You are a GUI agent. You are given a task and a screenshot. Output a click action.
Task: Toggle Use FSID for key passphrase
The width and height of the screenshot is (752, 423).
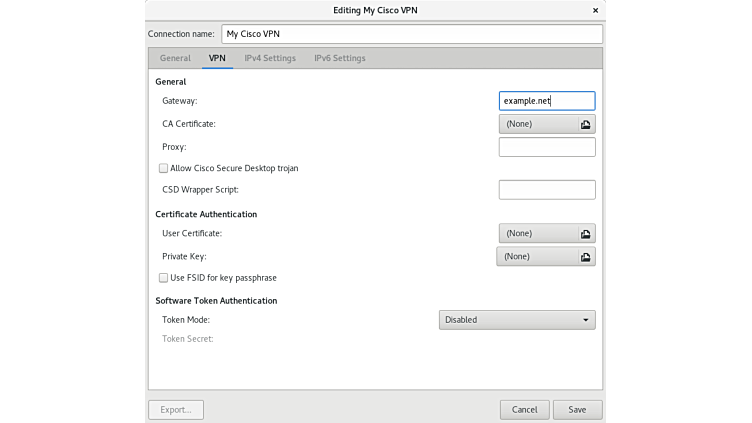[164, 277]
